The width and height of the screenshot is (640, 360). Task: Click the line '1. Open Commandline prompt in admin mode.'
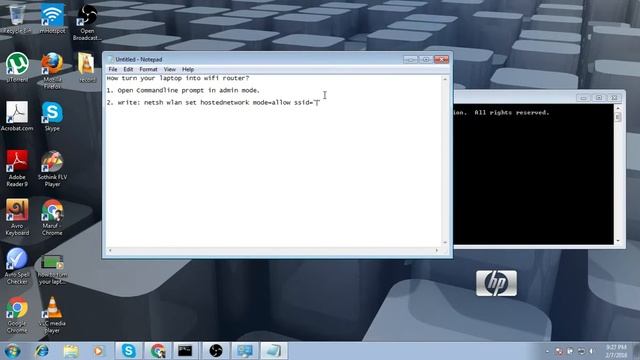tap(183, 90)
